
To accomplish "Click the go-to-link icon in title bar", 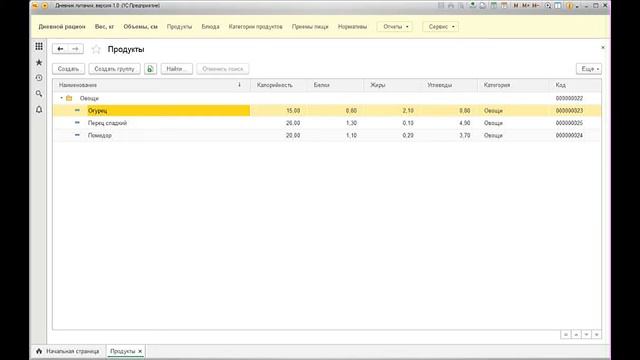I will (482, 6).
